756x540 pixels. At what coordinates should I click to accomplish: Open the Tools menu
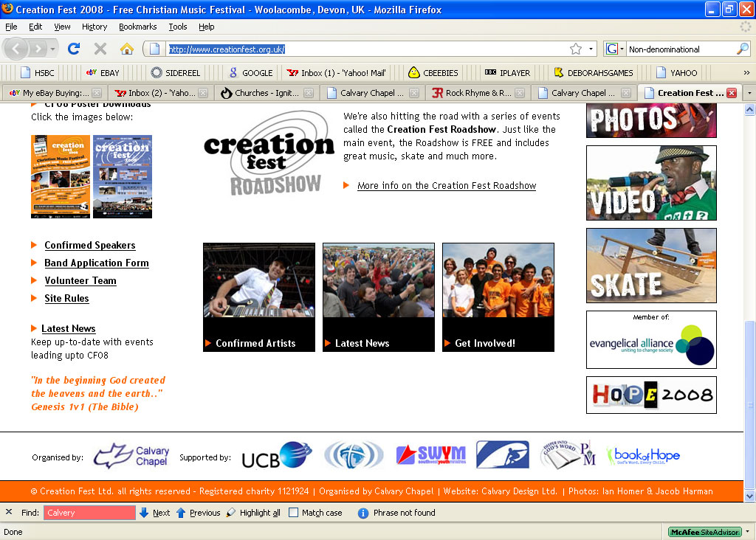tap(178, 27)
